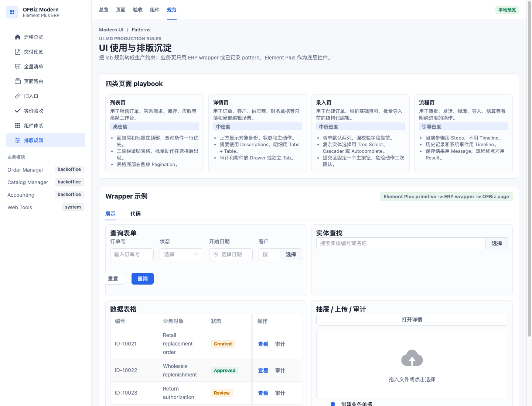532x406 pixels.
Task: Switch to the 组件 top tab
Action: (155, 10)
